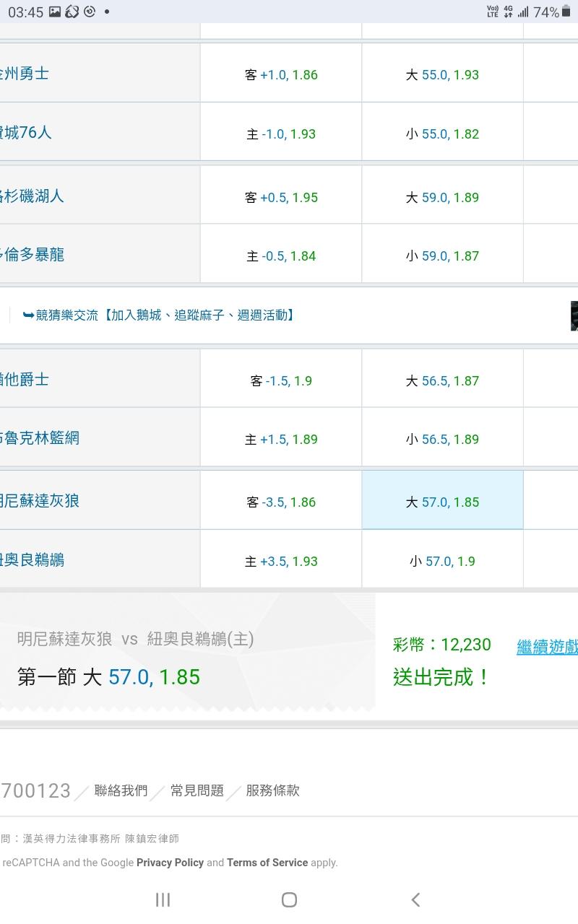This screenshot has width=578, height=924.
Task: Select 小 57.0, 1.9 under option
Action: [x=442, y=562]
